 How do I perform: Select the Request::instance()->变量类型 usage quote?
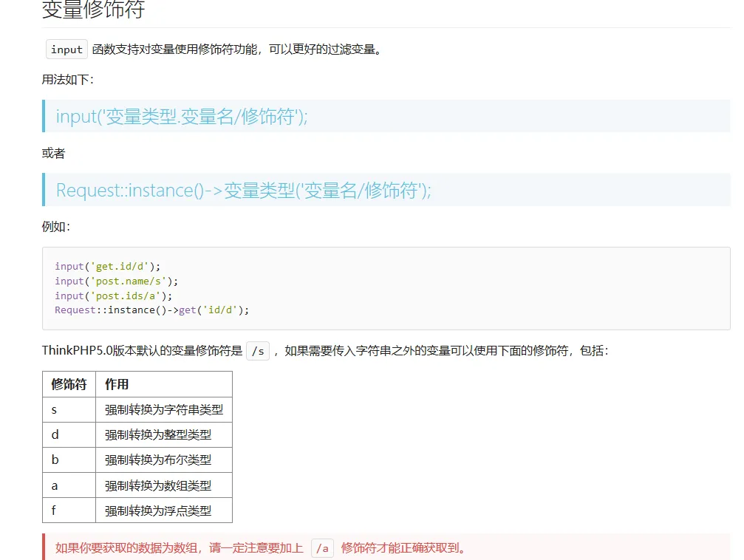pyautogui.click(x=243, y=190)
